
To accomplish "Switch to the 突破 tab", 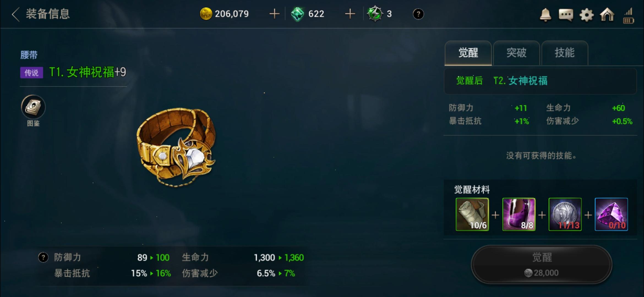I will click(x=516, y=53).
